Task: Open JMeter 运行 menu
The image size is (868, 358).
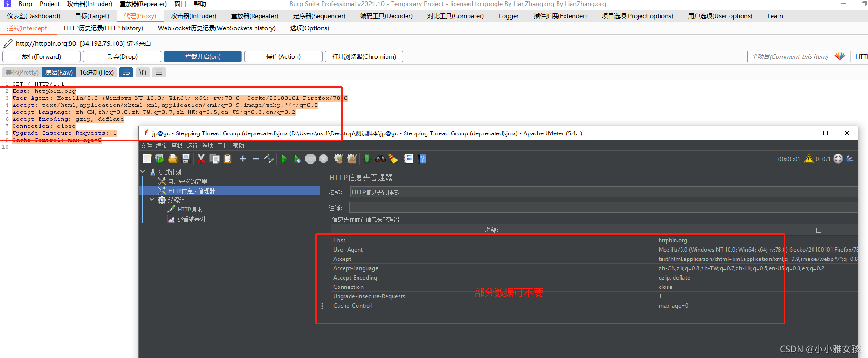Action: point(192,146)
